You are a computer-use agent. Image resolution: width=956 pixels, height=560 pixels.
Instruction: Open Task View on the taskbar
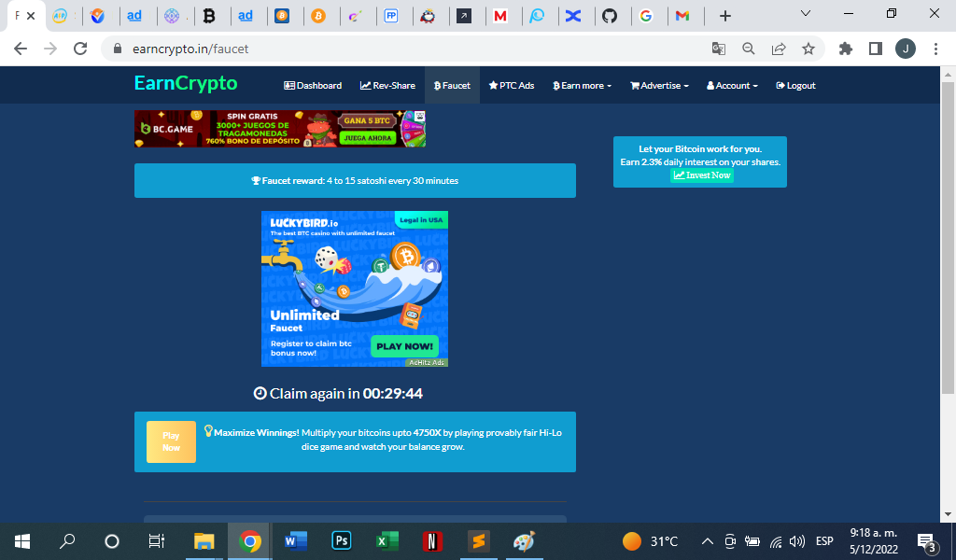pos(157,541)
